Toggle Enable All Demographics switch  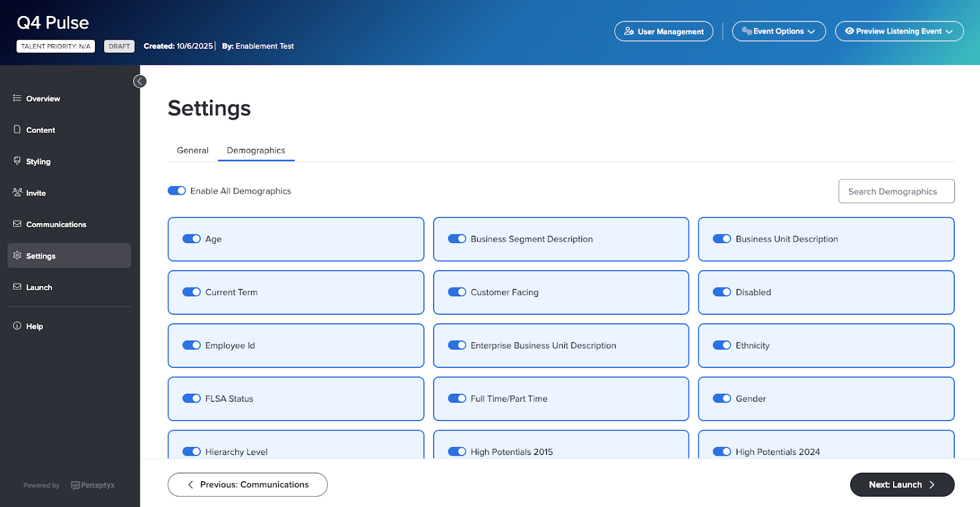177,190
